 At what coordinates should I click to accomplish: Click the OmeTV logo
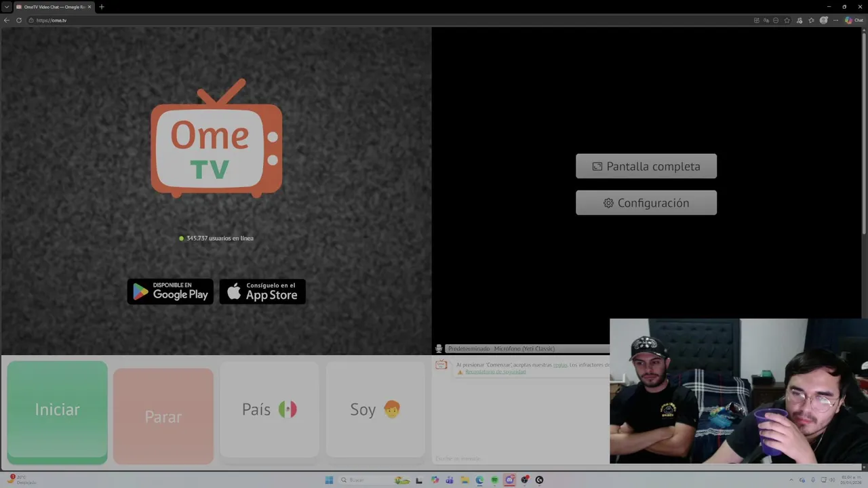[x=216, y=139]
